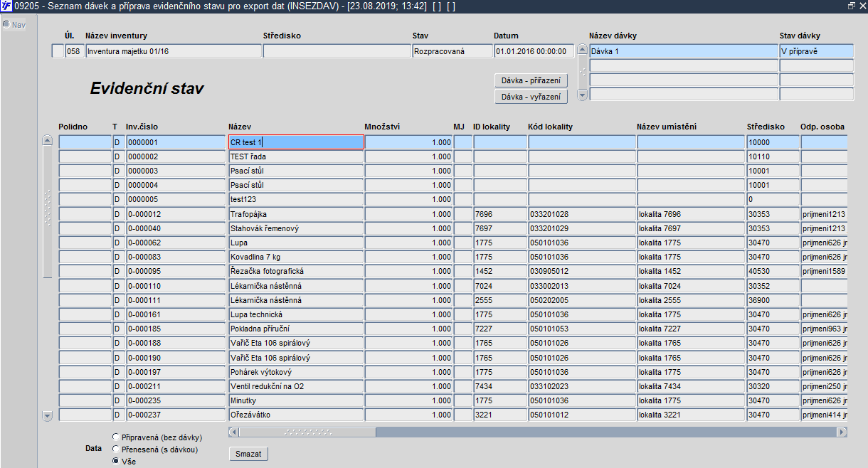
Task: Click the Dávka - vyřazení button
Action: click(x=530, y=97)
